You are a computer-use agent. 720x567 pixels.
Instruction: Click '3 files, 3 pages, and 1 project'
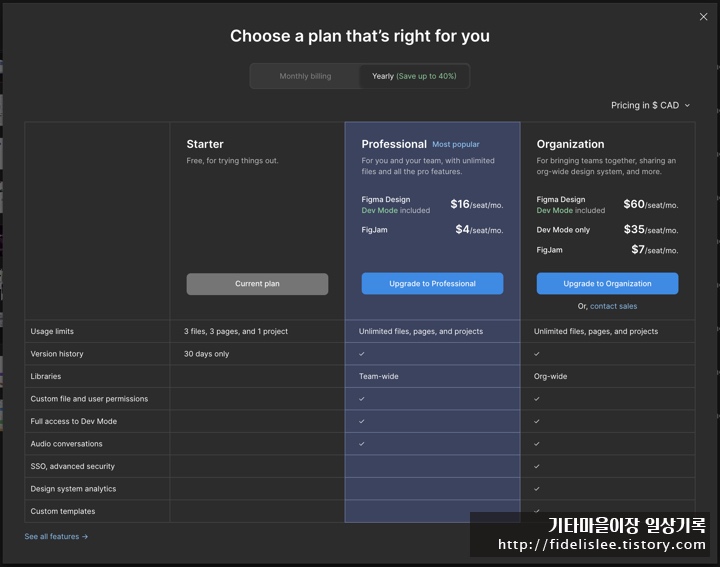236,331
